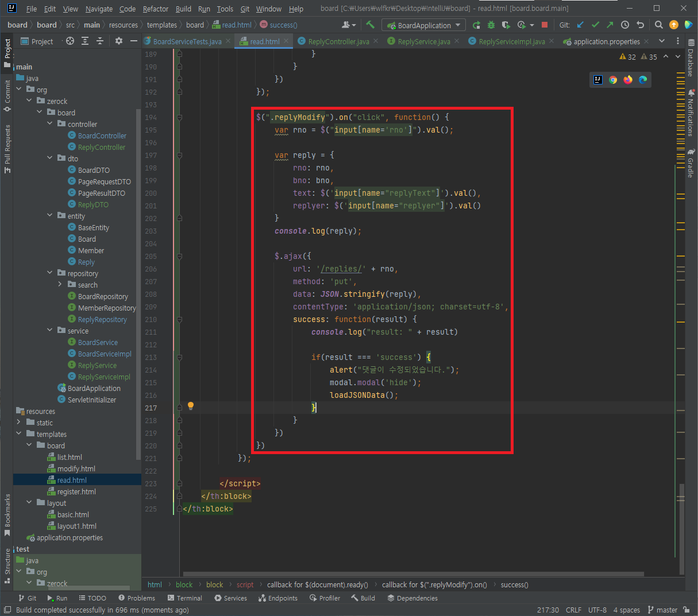Open the Database tool window
698x616 pixels.
pos(691,59)
